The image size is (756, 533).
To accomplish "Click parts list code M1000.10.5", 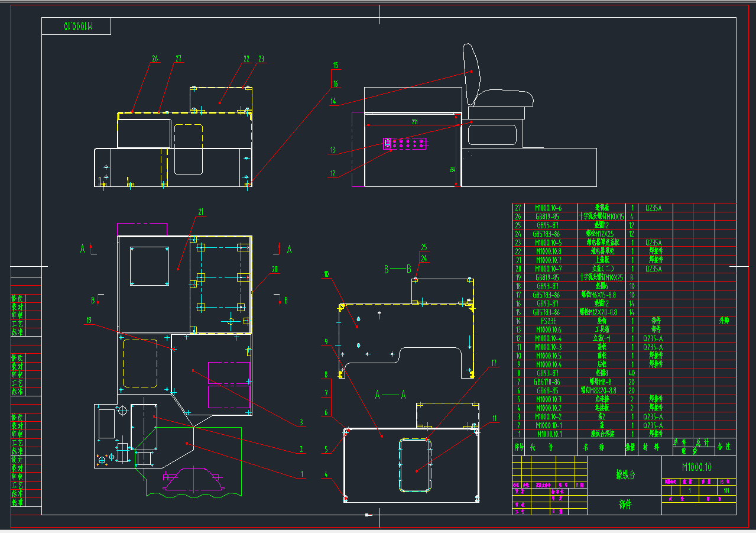I will click(549, 356).
